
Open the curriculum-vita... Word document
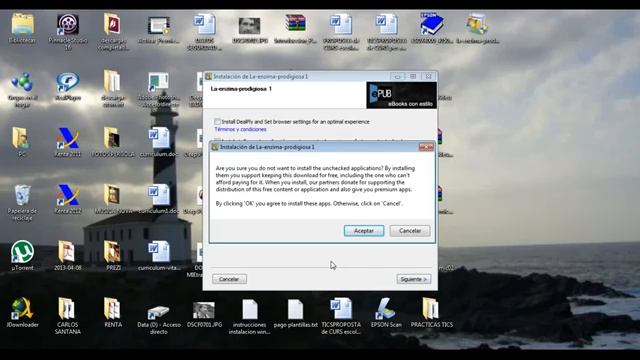(159, 256)
